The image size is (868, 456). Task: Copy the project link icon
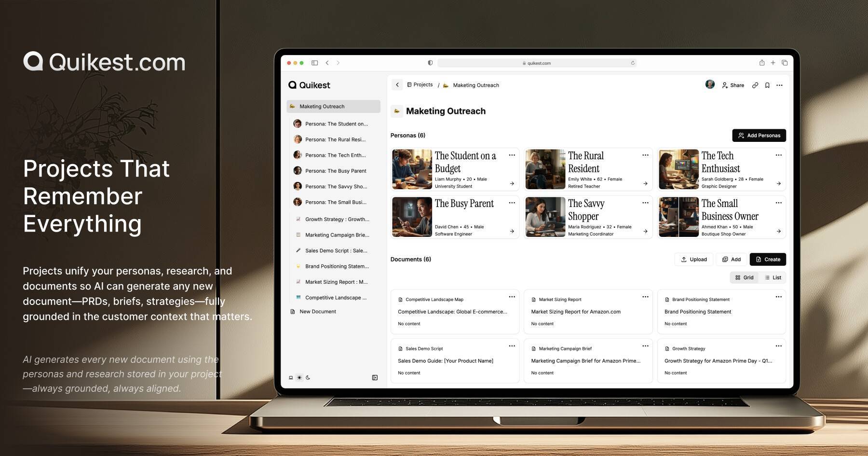click(756, 85)
